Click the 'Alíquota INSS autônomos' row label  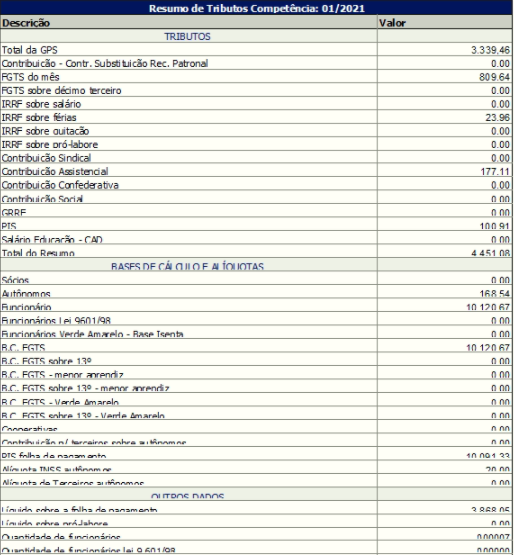click(x=57, y=470)
